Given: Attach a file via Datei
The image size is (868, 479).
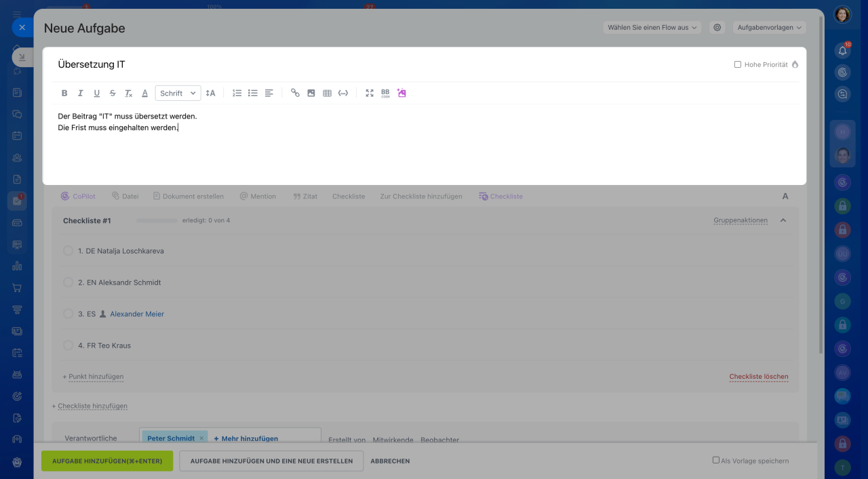Looking at the screenshot, I should click(125, 196).
